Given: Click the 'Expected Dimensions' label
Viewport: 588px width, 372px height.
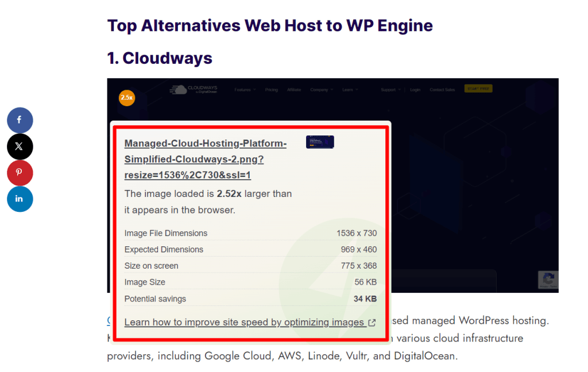Looking at the screenshot, I should pyautogui.click(x=164, y=249).
